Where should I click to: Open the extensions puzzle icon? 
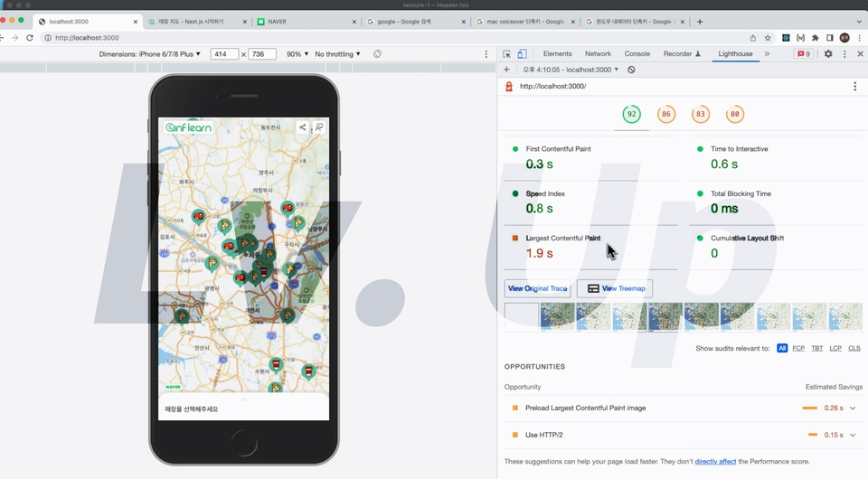[x=815, y=38]
